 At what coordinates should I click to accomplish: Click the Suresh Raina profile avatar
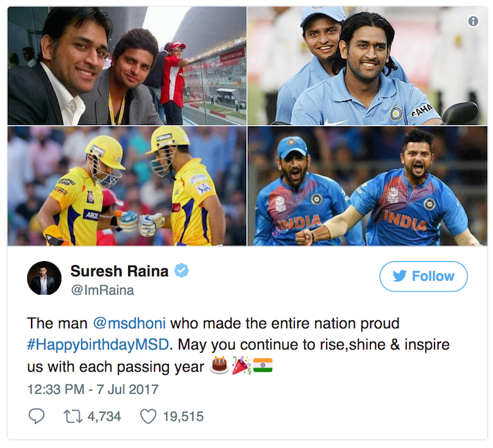(x=44, y=278)
